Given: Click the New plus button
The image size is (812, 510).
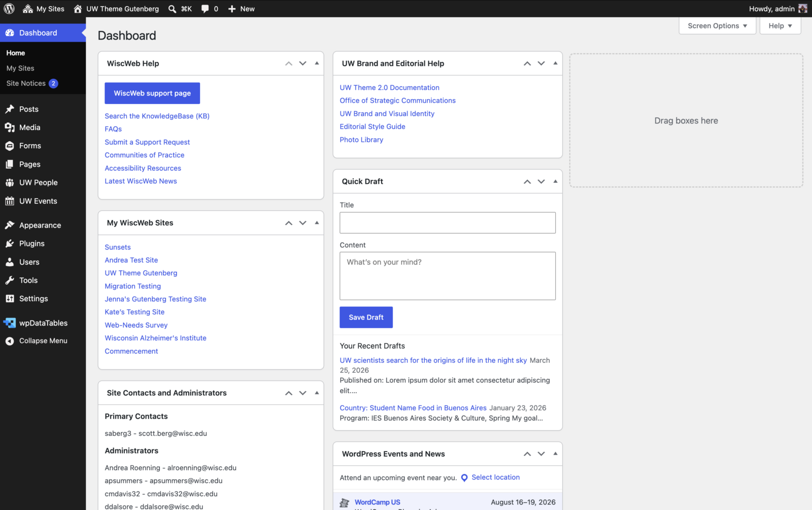Looking at the screenshot, I should pos(241,9).
